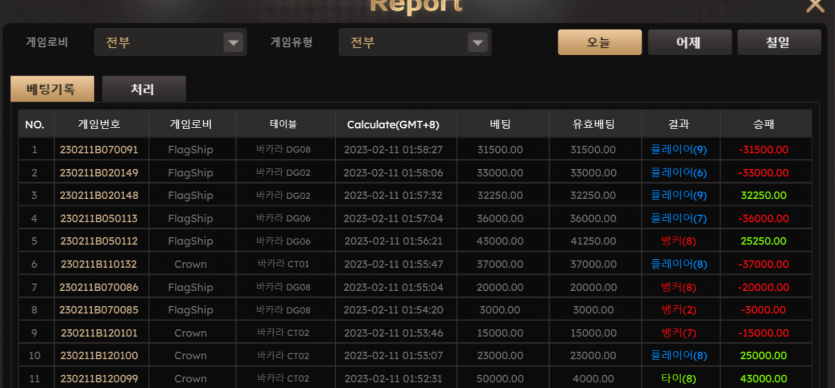This screenshot has height=388, width=835.
Task: Open game number 230211B020149
Action: tap(99, 173)
